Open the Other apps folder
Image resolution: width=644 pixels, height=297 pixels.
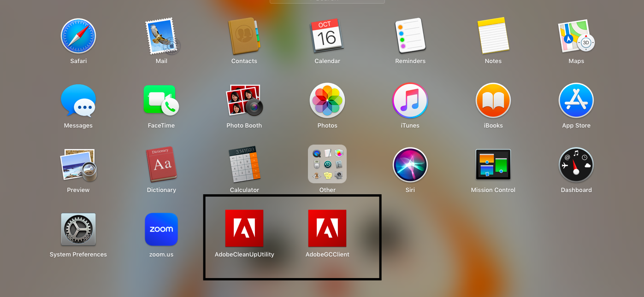click(327, 164)
